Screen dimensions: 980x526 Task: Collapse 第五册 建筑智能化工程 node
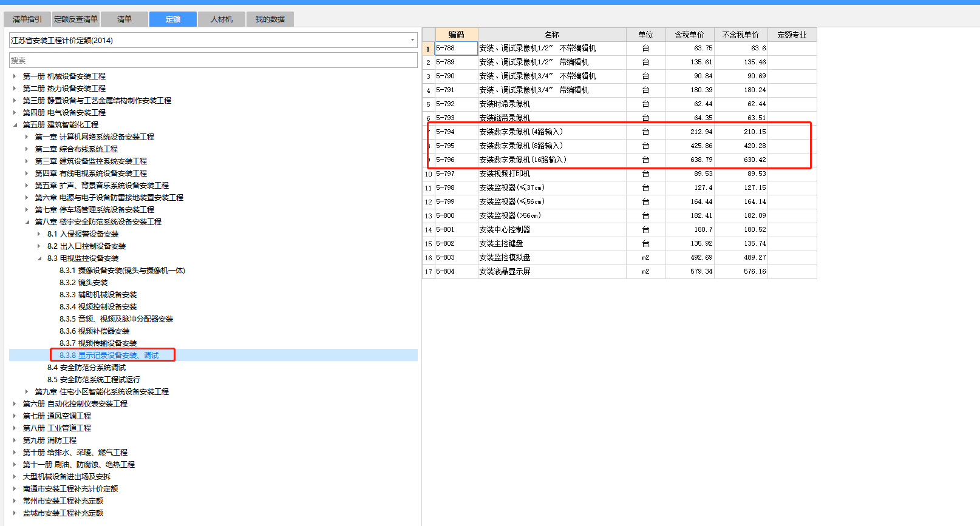pyautogui.click(x=15, y=125)
